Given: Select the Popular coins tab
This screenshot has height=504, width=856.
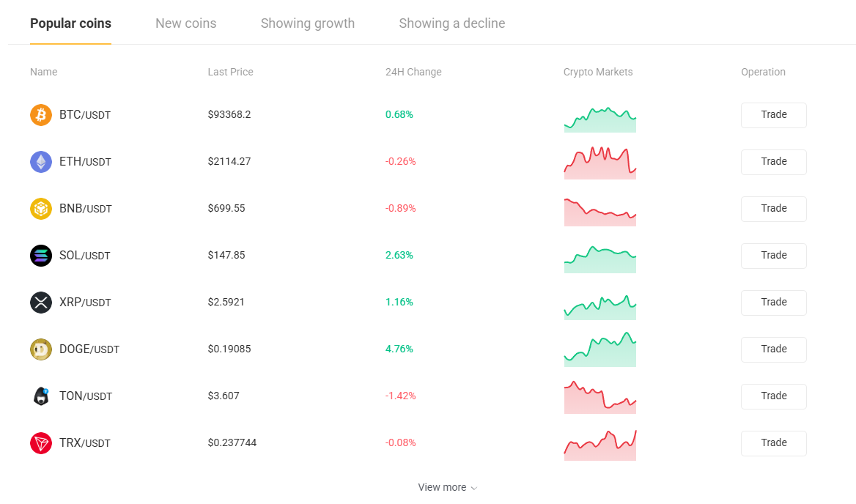Looking at the screenshot, I should 70,23.
